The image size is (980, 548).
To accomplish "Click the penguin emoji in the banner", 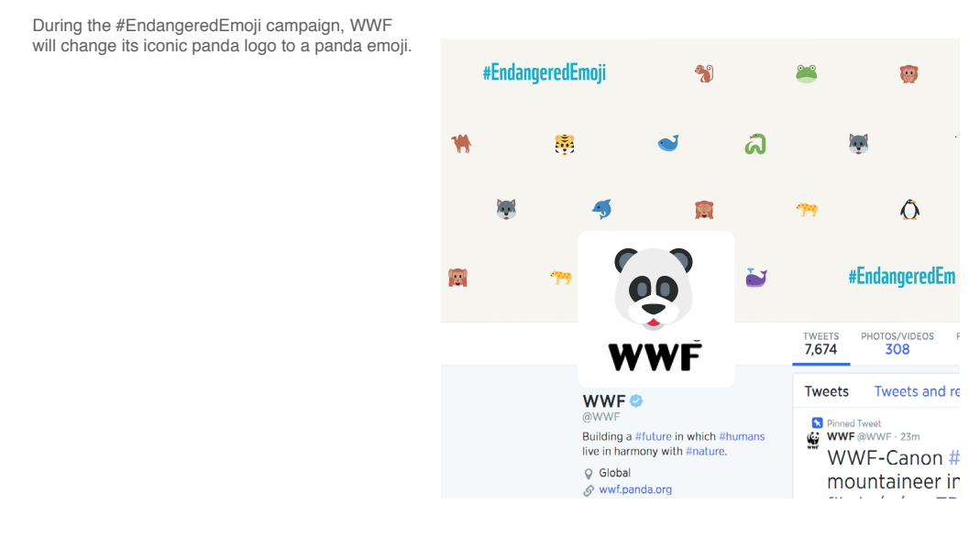I will (x=909, y=209).
